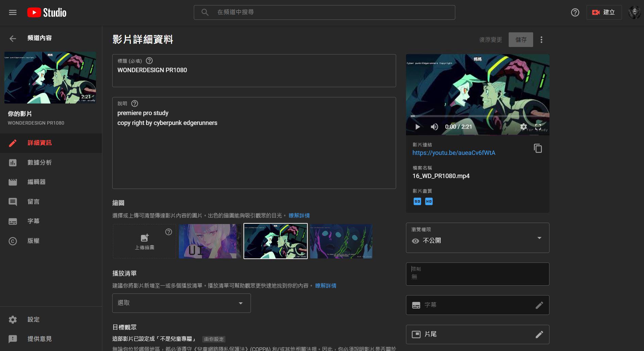
Task: Open the three-dot more options menu
Action: pyautogui.click(x=541, y=40)
